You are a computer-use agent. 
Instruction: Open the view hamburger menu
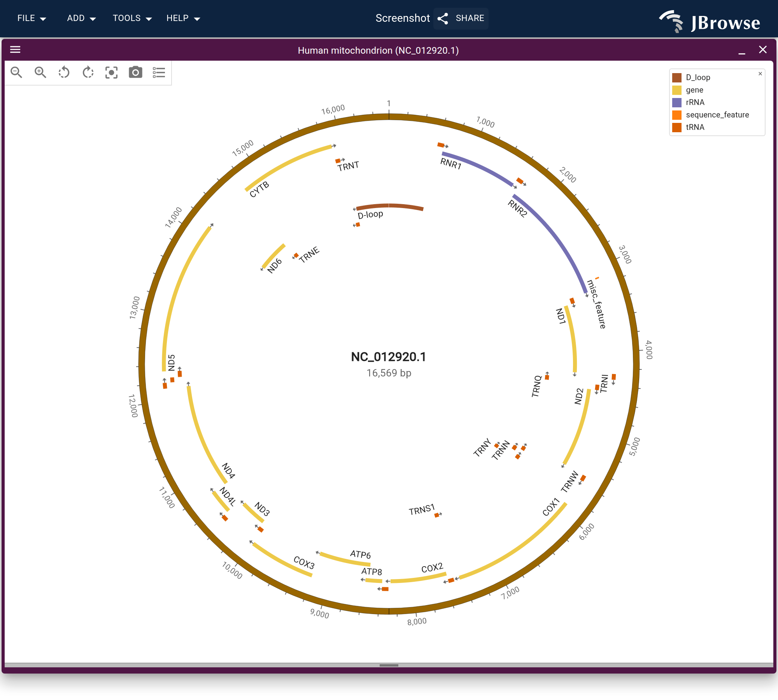(15, 49)
